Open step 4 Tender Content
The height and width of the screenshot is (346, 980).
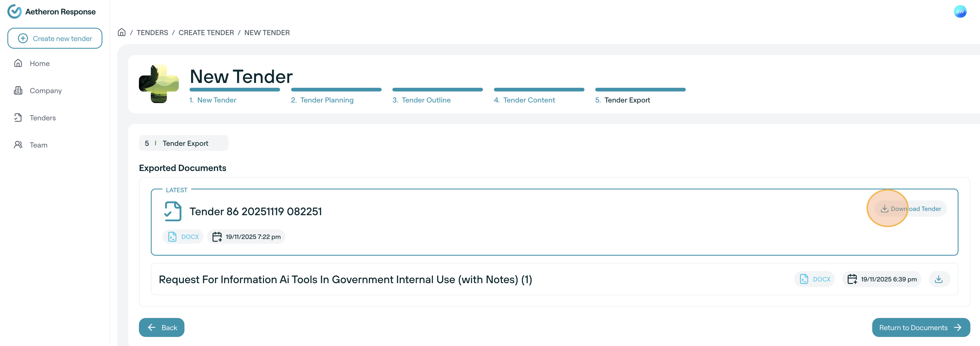point(529,100)
